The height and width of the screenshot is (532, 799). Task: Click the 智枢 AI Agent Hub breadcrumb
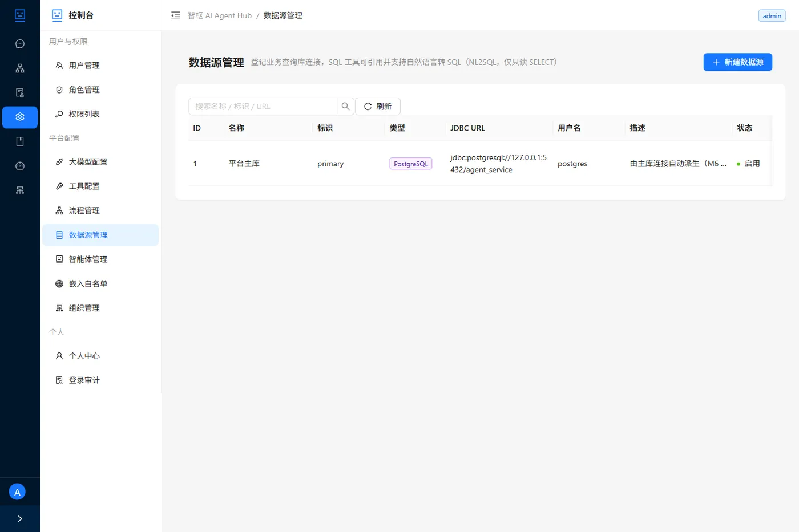coord(220,16)
